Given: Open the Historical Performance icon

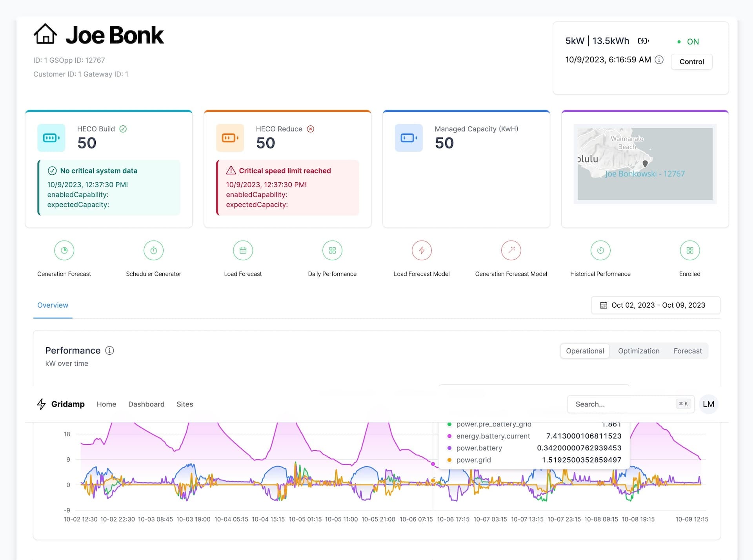Looking at the screenshot, I should click(x=600, y=250).
